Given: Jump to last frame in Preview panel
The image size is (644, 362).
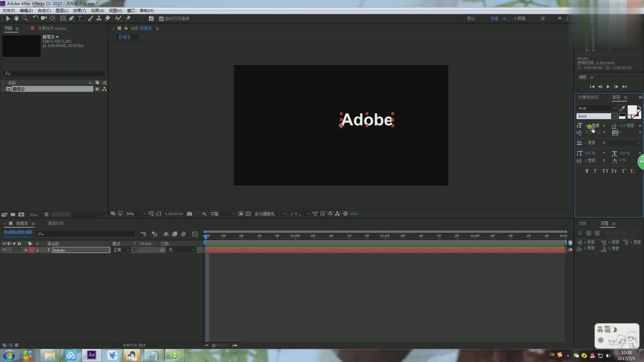Looking at the screenshot, I should (x=624, y=86).
